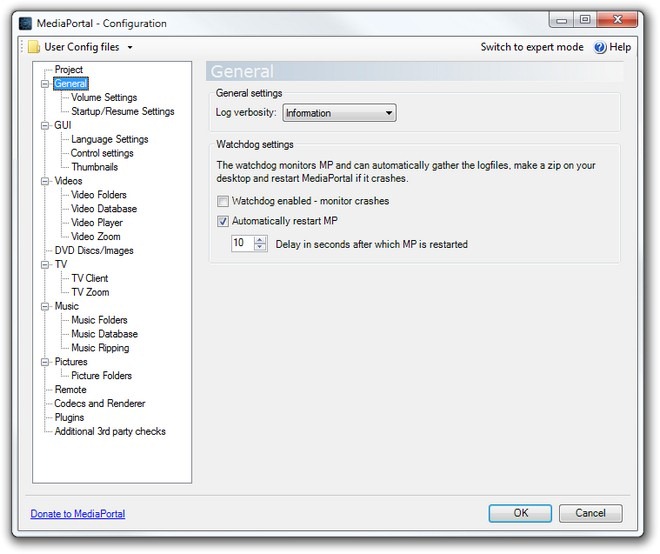This screenshot has height=554, width=660.
Task: Collapse the Videos tree node
Action: [45, 181]
